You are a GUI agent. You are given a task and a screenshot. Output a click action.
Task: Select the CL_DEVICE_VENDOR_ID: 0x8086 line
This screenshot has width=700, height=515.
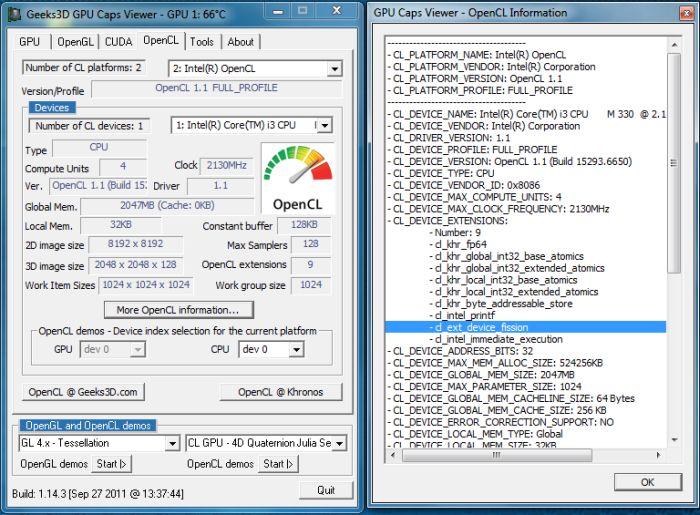tap(463, 185)
